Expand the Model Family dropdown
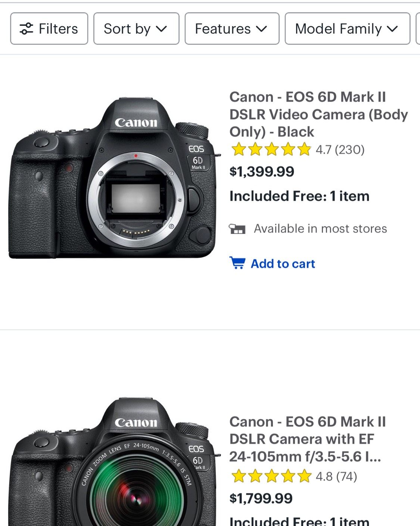420x526 pixels. pyautogui.click(x=347, y=29)
